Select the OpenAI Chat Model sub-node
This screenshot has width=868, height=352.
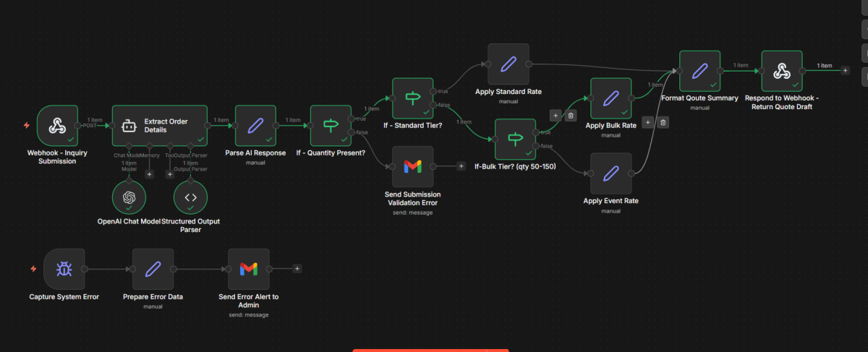pos(129,197)
